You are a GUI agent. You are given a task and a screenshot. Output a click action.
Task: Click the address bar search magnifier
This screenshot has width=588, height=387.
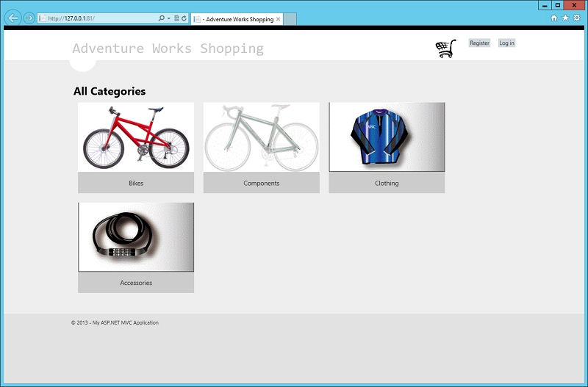pos(161,18)
